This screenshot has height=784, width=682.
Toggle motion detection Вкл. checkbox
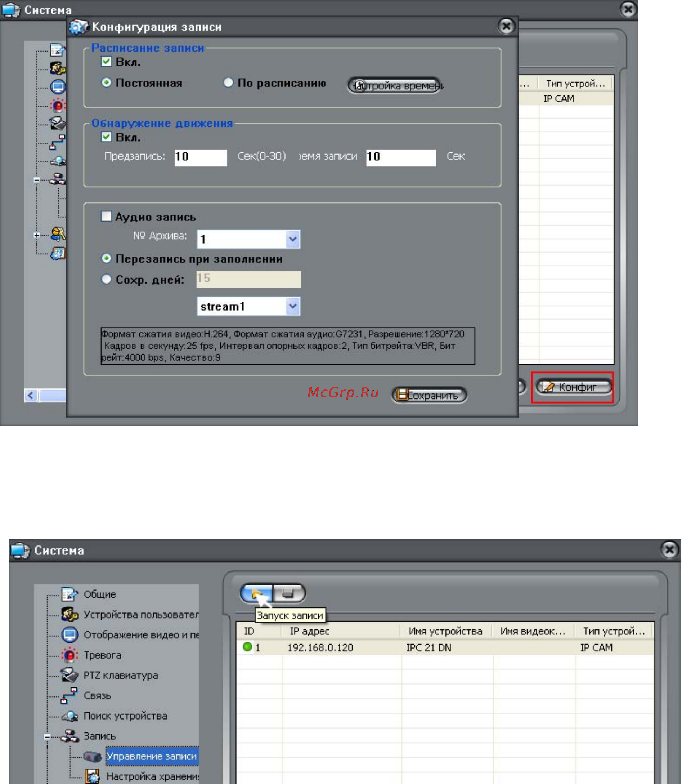[106, 137]
